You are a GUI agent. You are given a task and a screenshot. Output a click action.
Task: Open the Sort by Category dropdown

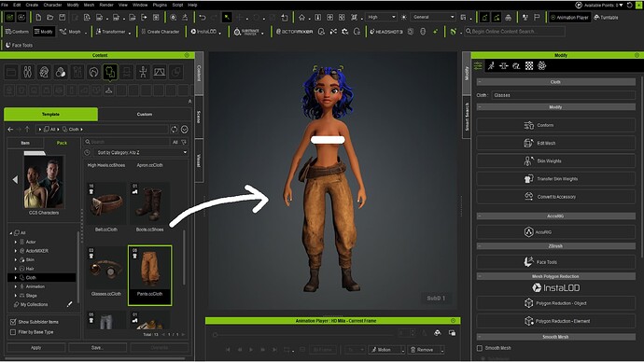(x=140, y=152)
